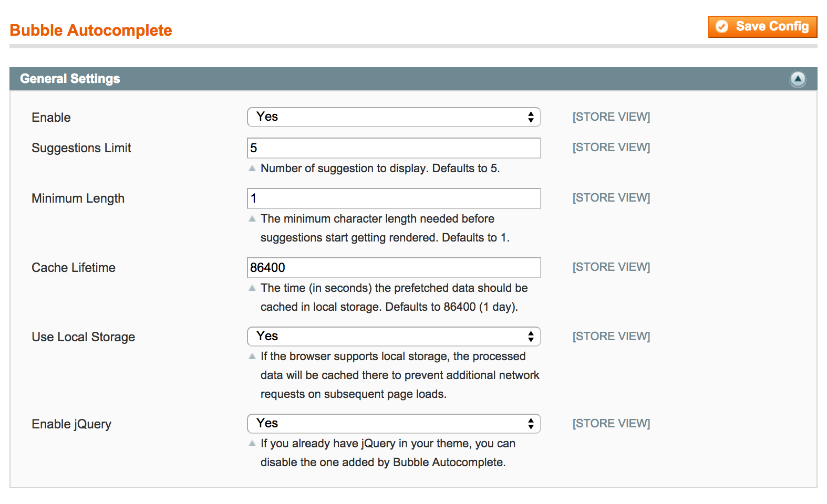Click the hint triangle under Use Local Storage
This screenshot has width=827, height=504.
252,356
